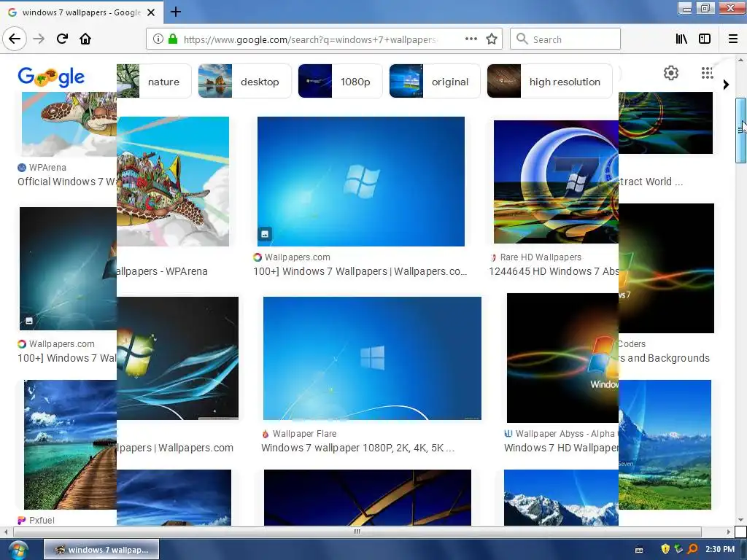The width and height of the screenshot is (747, 560).
Task: Switch to windows 7 wallpap... taskbar window
Action: click(x=101, y=550)
